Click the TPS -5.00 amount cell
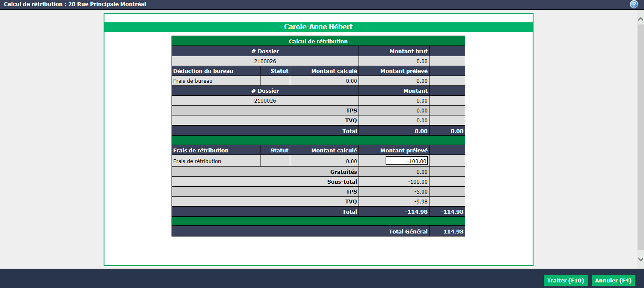Viewport: 644px width, 288px height. tap(394, 191)
